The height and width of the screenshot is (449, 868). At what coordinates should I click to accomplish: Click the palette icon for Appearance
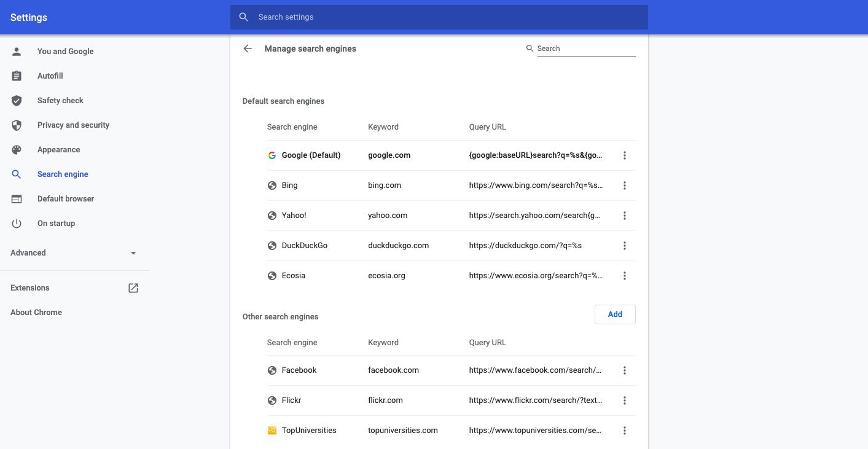click(17, 150)
